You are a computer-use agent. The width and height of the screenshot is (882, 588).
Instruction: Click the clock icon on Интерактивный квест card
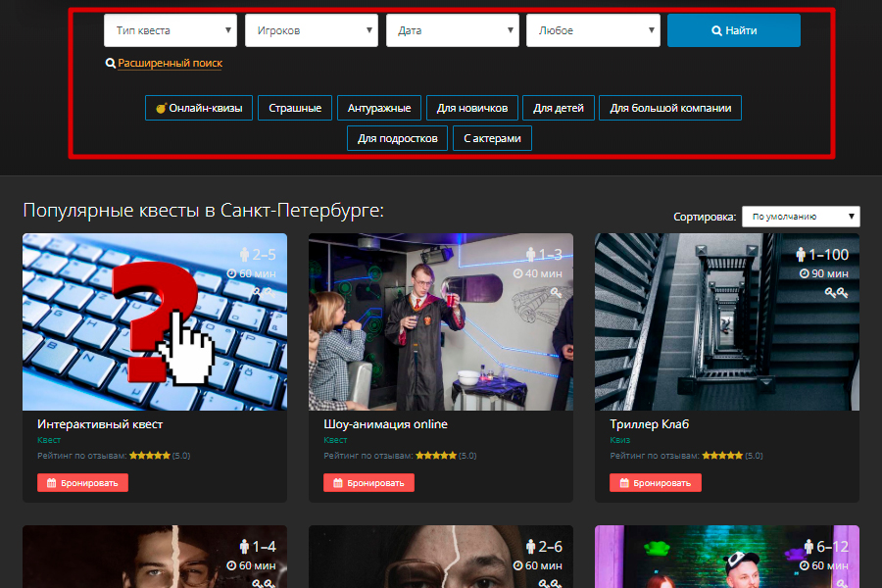[232, 273]
